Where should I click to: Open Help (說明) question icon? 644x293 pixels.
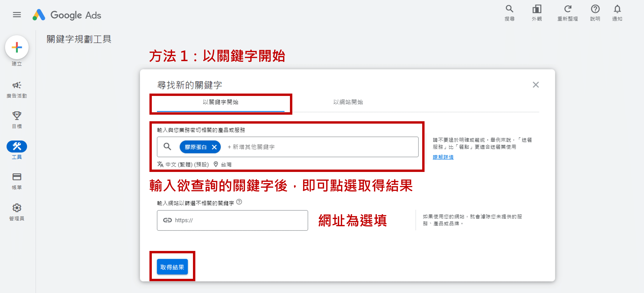click(x=595, y=9)
